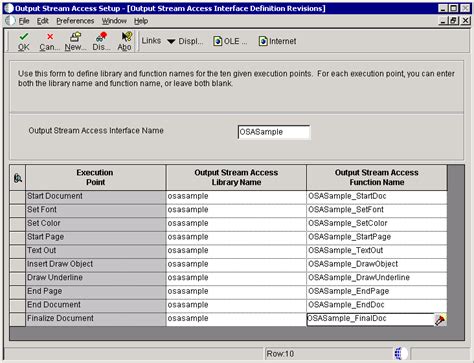Click the OSASample_FinalDoc function cell
The width and height of the screenshot is (474, 363).
point(370,319)
